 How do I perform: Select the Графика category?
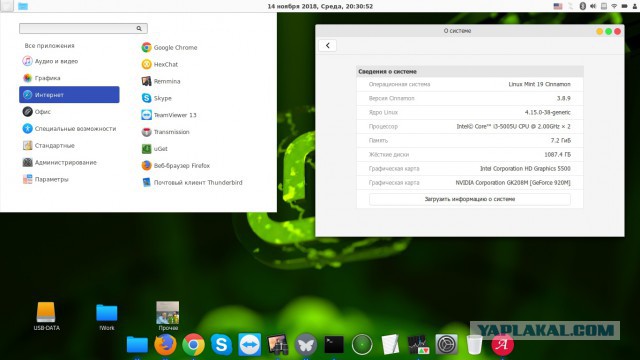42,78
